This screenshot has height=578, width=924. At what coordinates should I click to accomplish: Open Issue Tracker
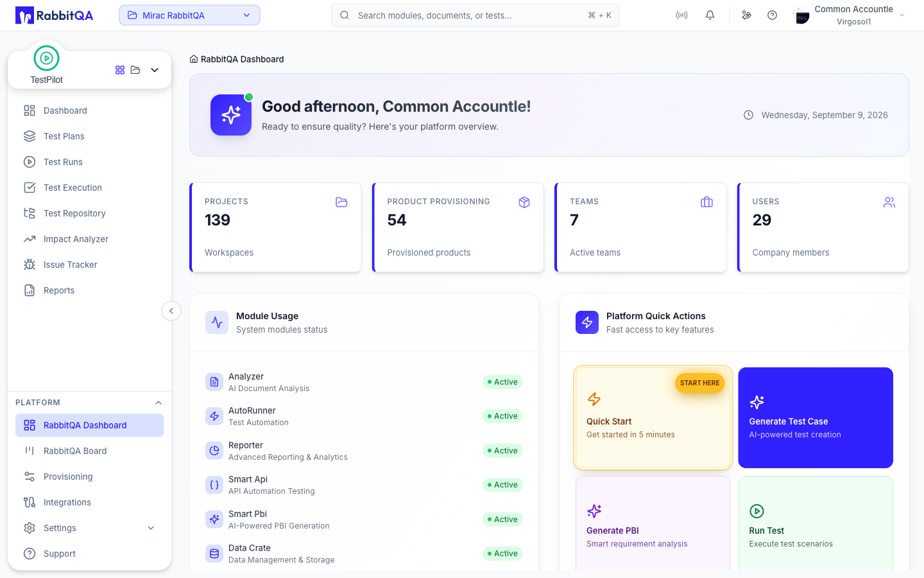coord(89,265)
